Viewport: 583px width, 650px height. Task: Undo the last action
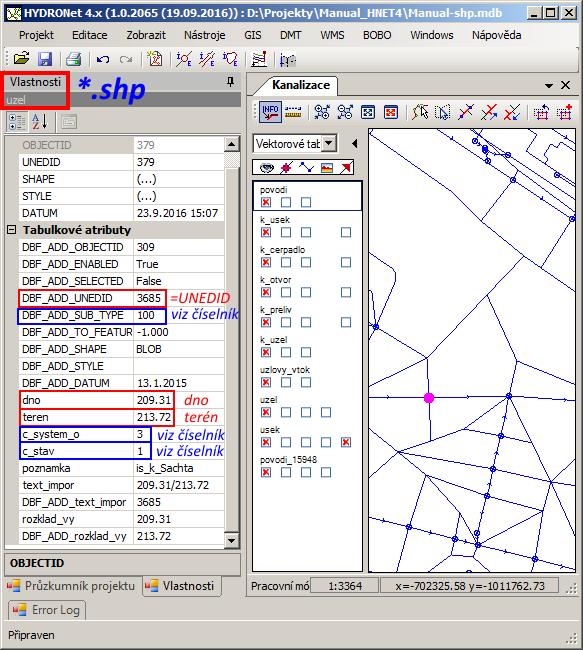point(103,60)
